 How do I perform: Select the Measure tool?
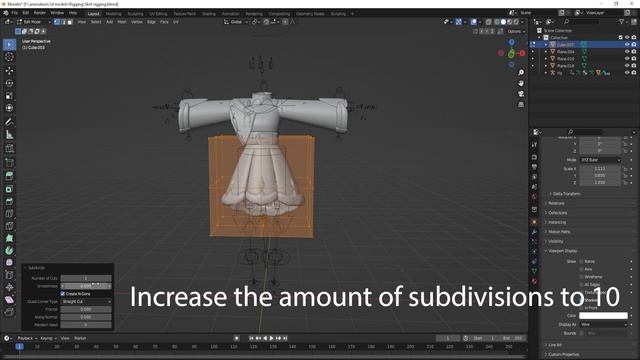[x=9, y=135]
